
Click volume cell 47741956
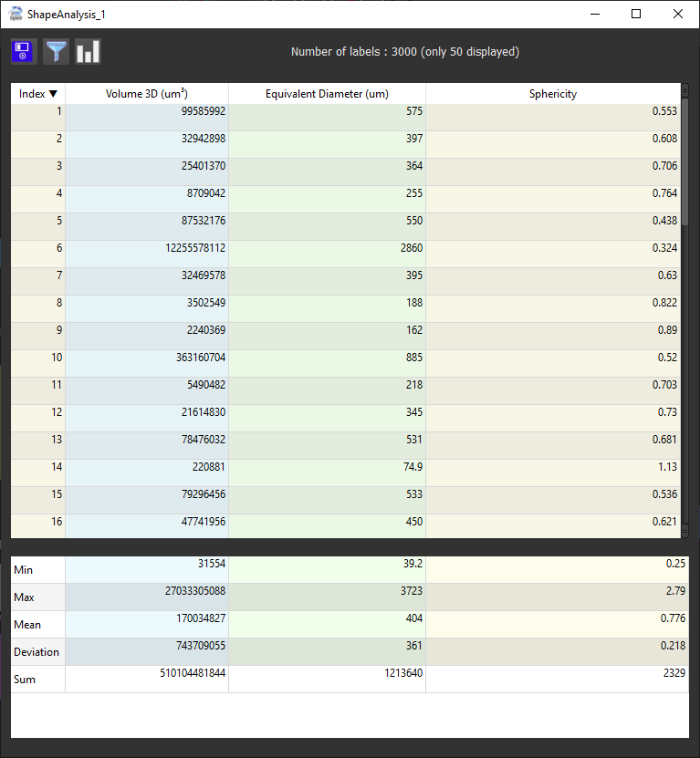pos(147,526)
